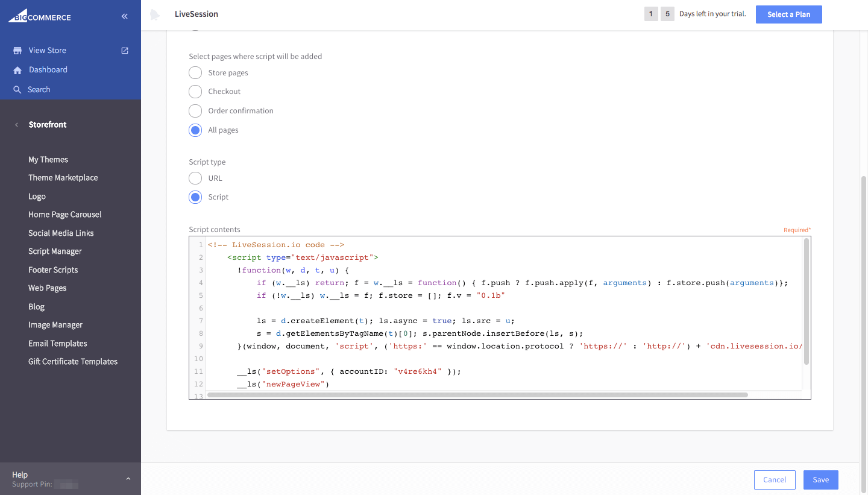Click the LiveSession flag icon in the header

(155, 13)
